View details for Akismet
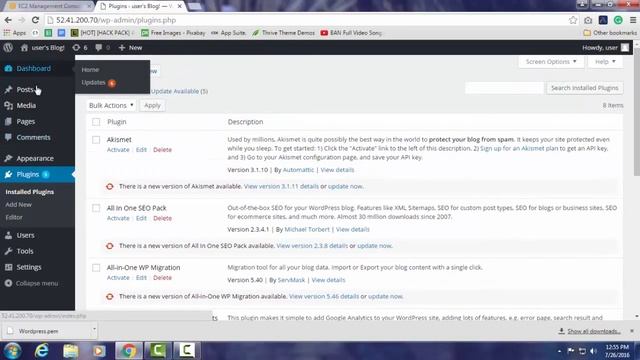 (x=337, y=170)
